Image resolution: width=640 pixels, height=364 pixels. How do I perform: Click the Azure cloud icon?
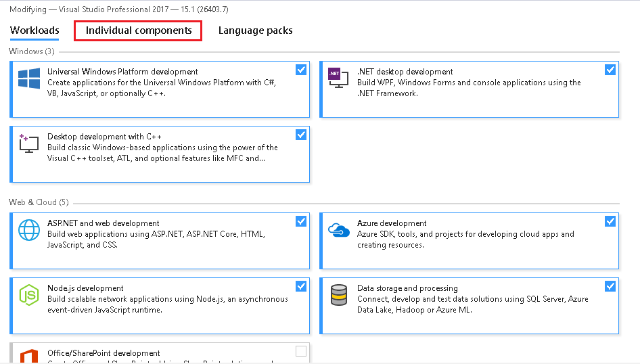(x=339, y=230)
